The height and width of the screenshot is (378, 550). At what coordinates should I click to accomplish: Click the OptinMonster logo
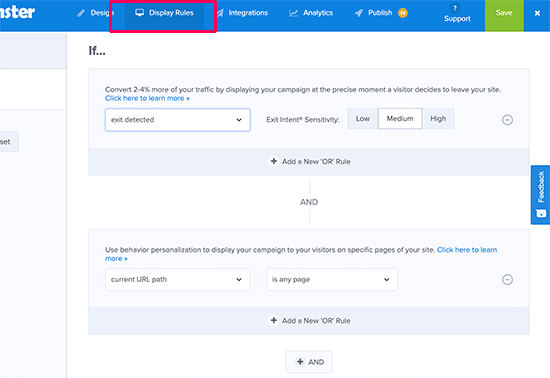(17, 12)
